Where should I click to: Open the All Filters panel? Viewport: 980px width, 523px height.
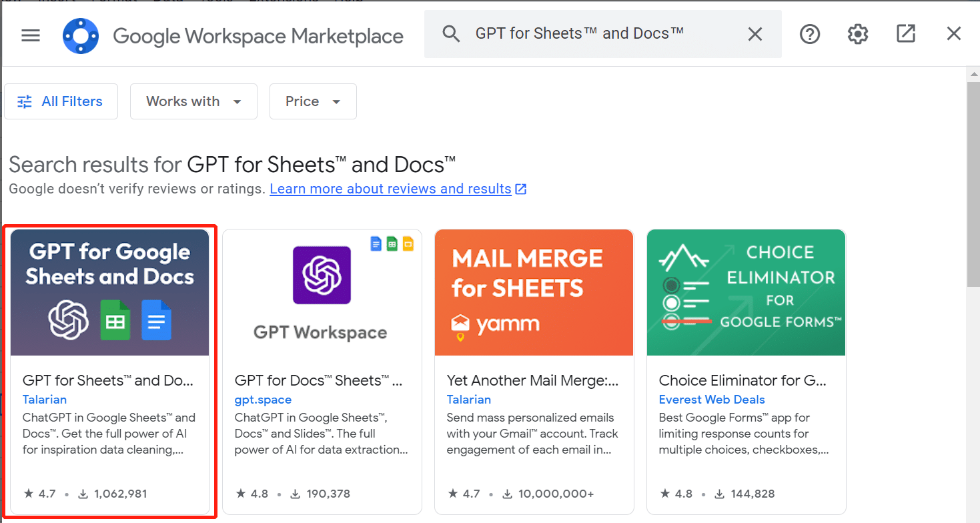click(61, 101)
